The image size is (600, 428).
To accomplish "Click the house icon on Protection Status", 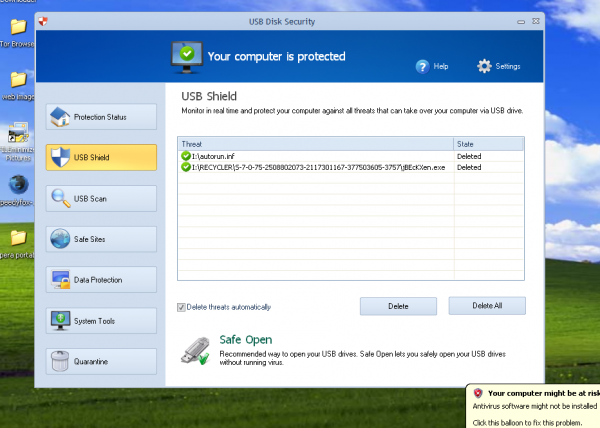I will click(60, 117).
